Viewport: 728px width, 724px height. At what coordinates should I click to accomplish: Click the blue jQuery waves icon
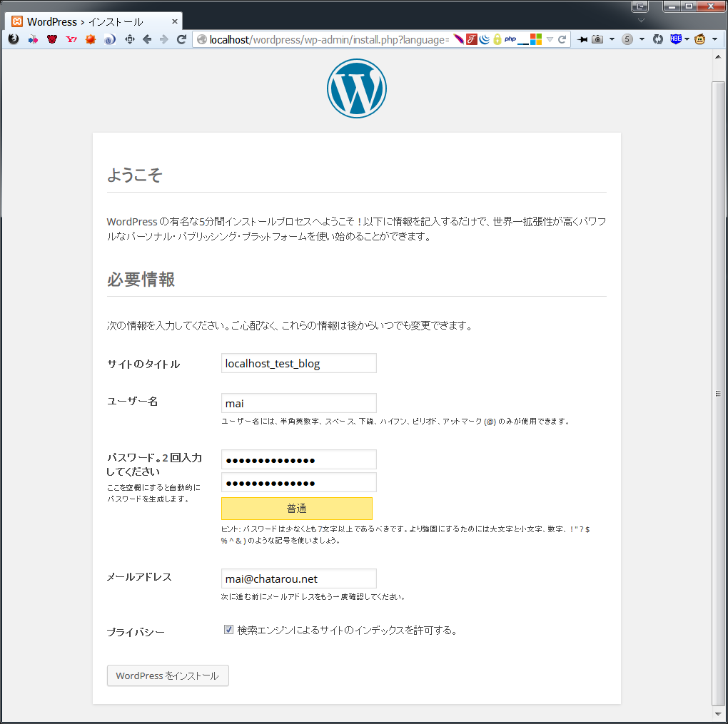tap(485, 39)
